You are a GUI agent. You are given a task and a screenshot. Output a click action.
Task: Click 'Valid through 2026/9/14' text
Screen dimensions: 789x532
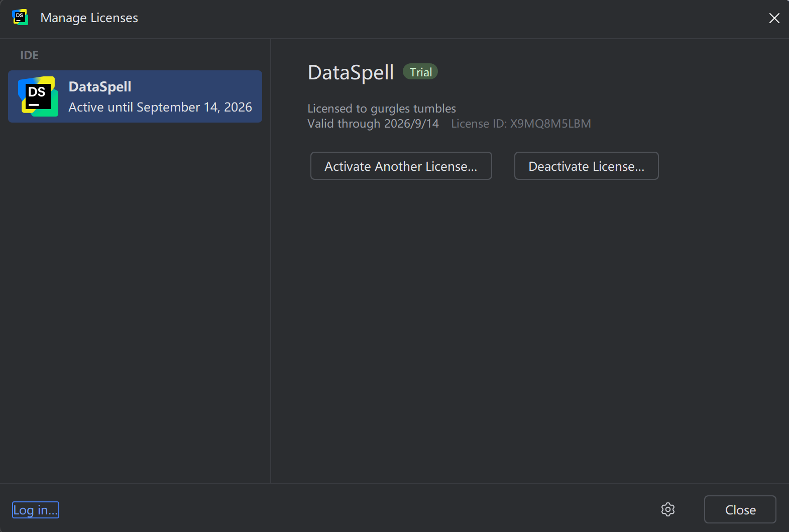(373, 124)
